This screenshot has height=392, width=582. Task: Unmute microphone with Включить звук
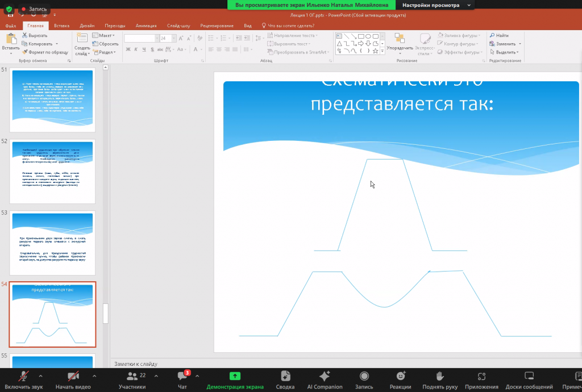pos(23,380)
